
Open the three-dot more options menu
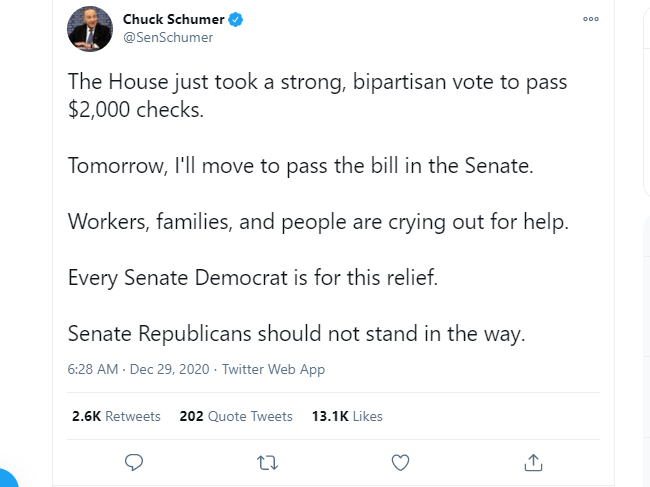(591, 19)
